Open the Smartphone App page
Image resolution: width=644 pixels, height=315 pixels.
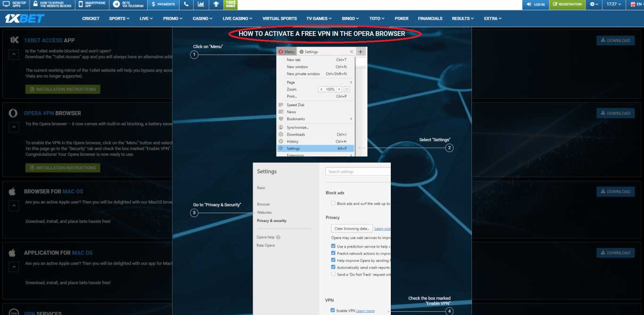(x=92, y=4)
